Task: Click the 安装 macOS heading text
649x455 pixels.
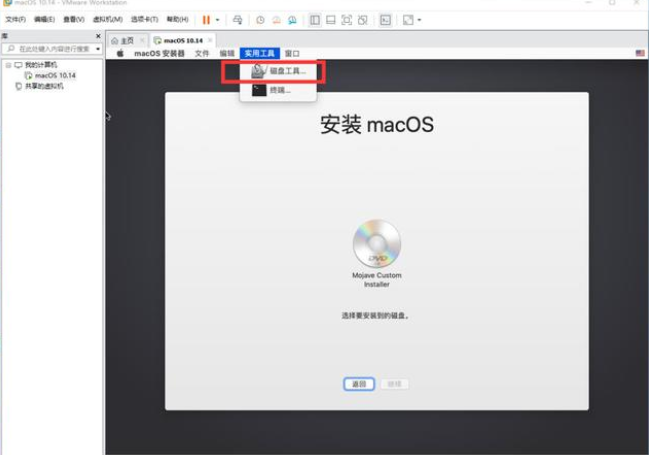Action: click(377, 124)
